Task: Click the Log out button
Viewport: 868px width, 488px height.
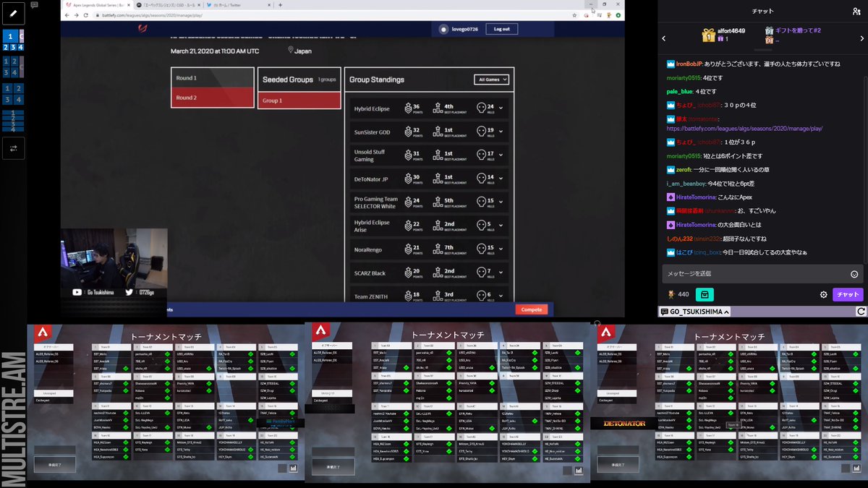Action: (501, 29)
